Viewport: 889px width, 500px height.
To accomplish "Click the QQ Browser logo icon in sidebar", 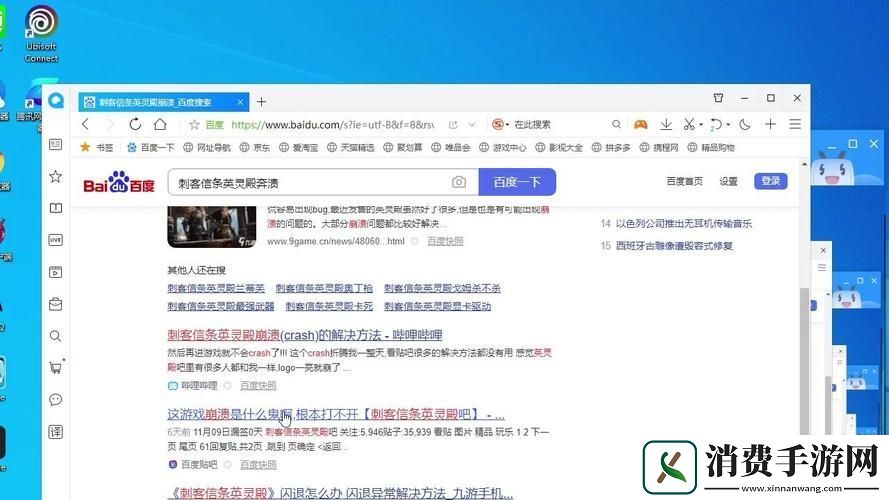I will pos(56,101).
